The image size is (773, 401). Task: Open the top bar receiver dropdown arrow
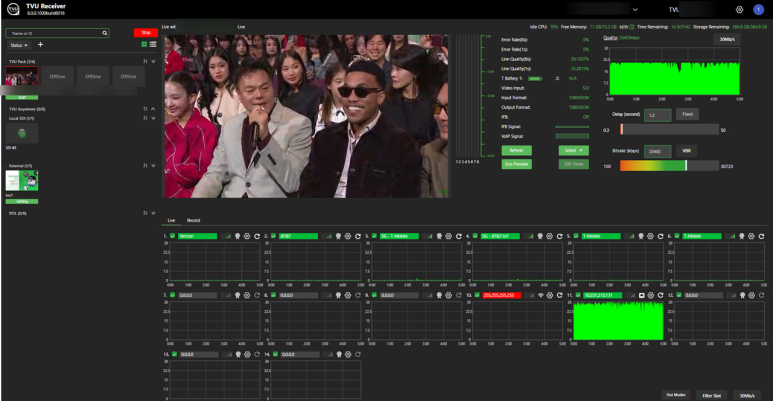(635, 9)
